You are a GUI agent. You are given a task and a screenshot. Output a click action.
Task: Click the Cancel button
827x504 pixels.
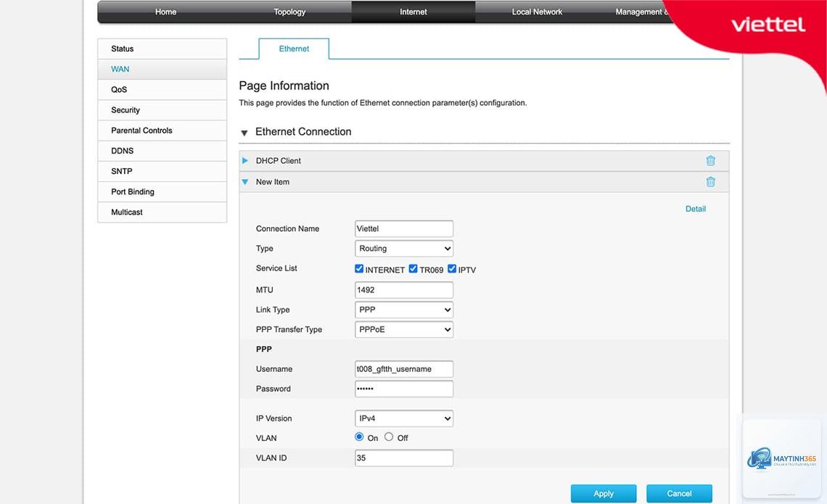point(679,493)
